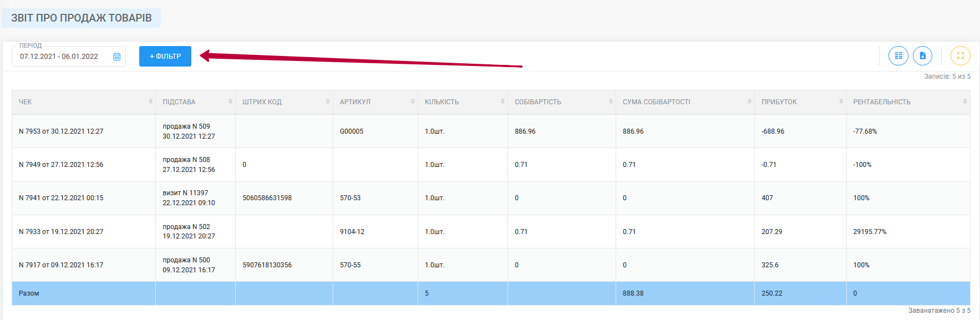Image resolution: width=980 pixels, height=320 pixels.
Task: Sort by ПІДСТАВА column arrows
Action: pos(230,101)
